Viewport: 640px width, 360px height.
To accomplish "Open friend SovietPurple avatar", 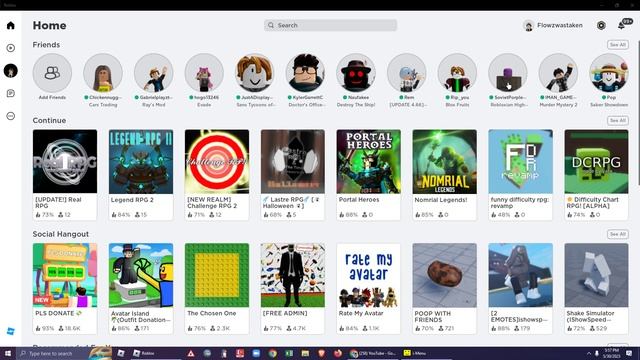I will [508, 73].
